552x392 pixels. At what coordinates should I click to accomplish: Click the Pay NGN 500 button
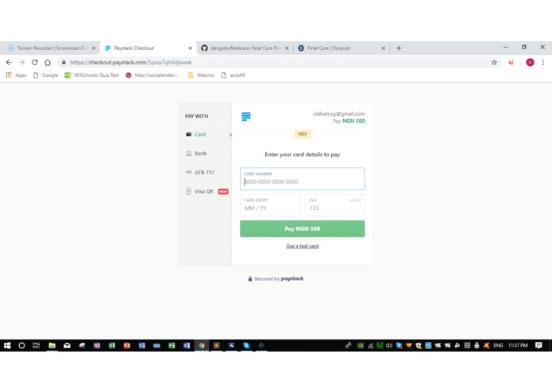tap(303, 229)
